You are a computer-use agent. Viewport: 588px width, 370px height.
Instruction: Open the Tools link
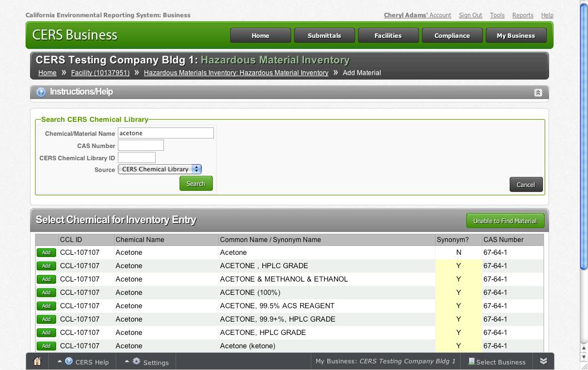(497, 15)
